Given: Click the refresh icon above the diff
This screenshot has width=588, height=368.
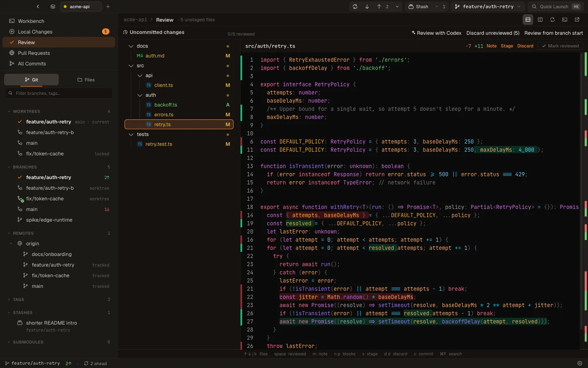Looking at the screenshot, I should 552,20.
